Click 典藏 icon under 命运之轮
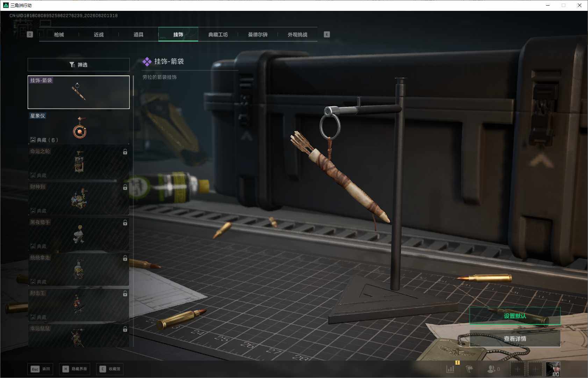This screenshot has width=588, height=378. pos(33,175)
